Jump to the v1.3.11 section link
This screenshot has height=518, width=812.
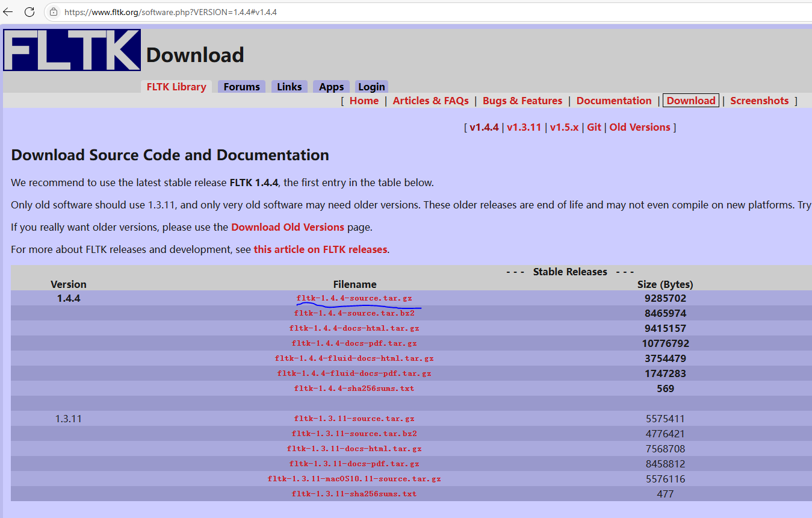524,127
